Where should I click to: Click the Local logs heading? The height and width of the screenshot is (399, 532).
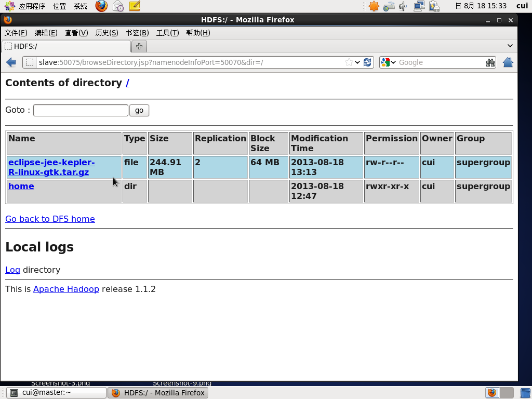click(x=39, y=247)
